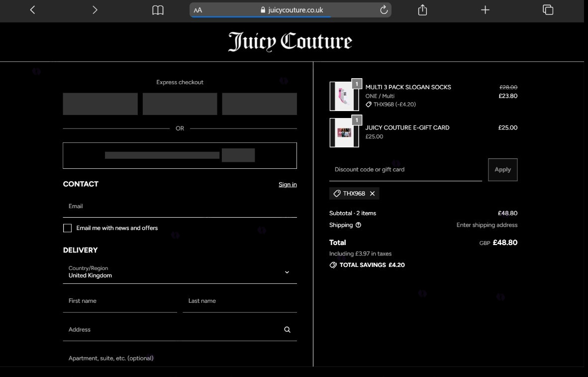
Task: Remove the THX968 discount code with X
Action: (373, 193)
